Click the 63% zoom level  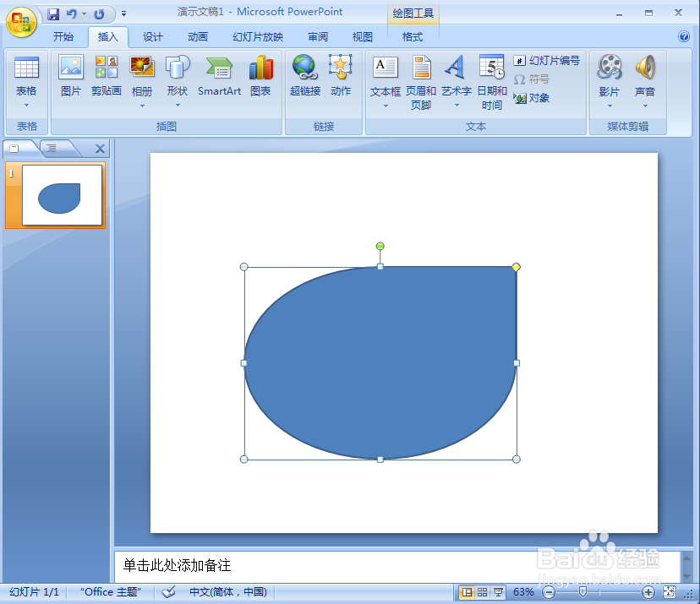tap(523, 592)
